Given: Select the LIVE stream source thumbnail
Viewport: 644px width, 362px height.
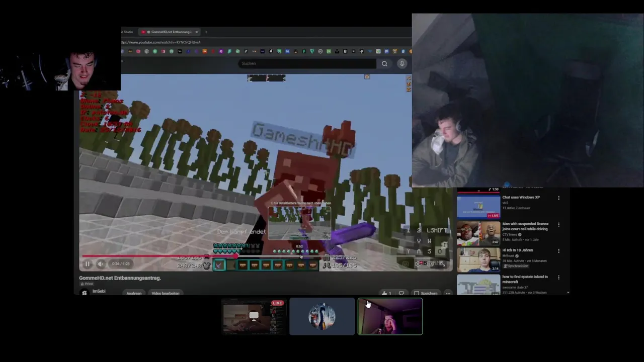Looking at the screenshot, I should click(x=254, y=316).
